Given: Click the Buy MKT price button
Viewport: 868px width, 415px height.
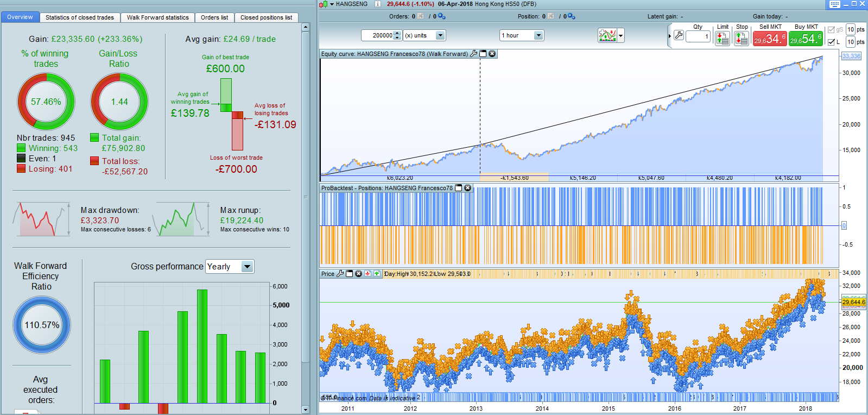Looking at the screenshot, I should pos(806,39).
